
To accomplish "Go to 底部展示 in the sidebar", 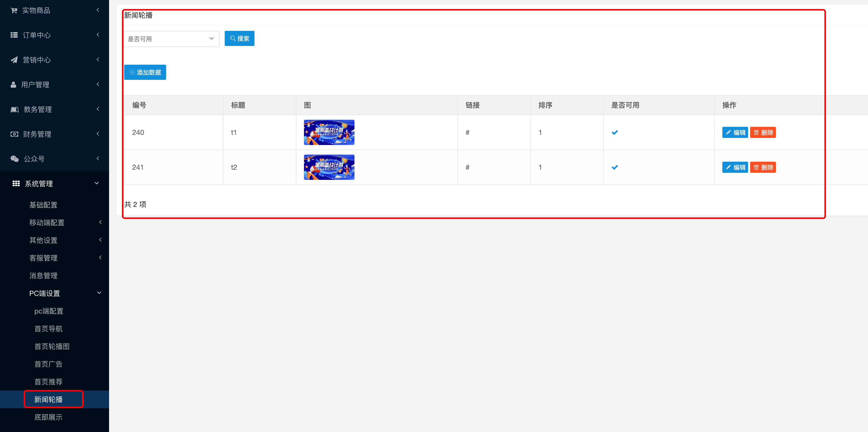I will [48, 417].
